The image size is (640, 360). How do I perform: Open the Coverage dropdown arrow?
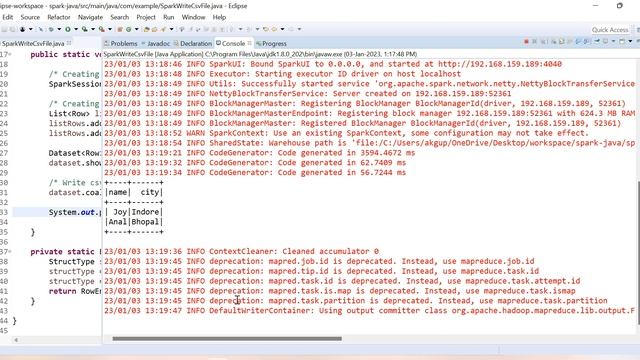click(93, 29)
